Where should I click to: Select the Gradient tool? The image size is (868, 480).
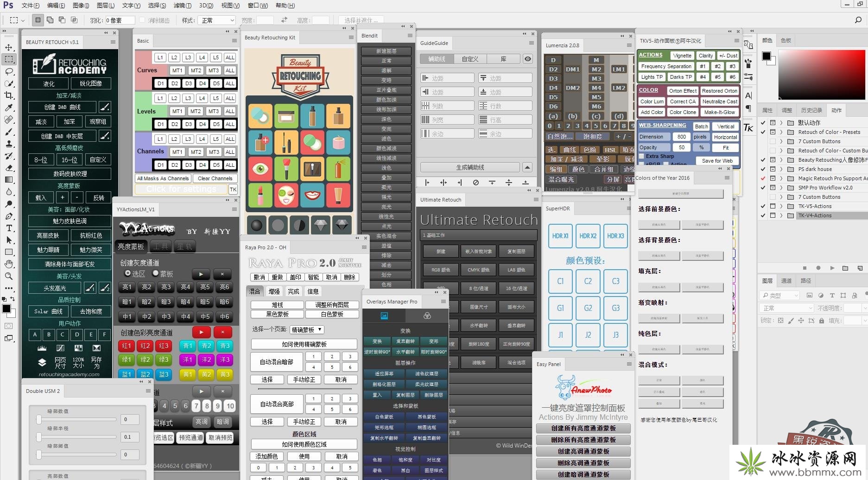[9, 180]
